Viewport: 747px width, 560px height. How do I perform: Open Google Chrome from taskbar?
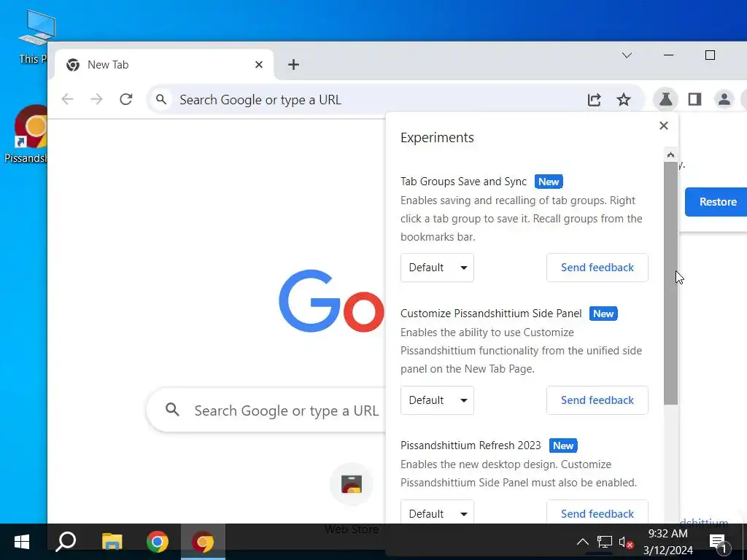pyautogui.click(x=158, y=542)
